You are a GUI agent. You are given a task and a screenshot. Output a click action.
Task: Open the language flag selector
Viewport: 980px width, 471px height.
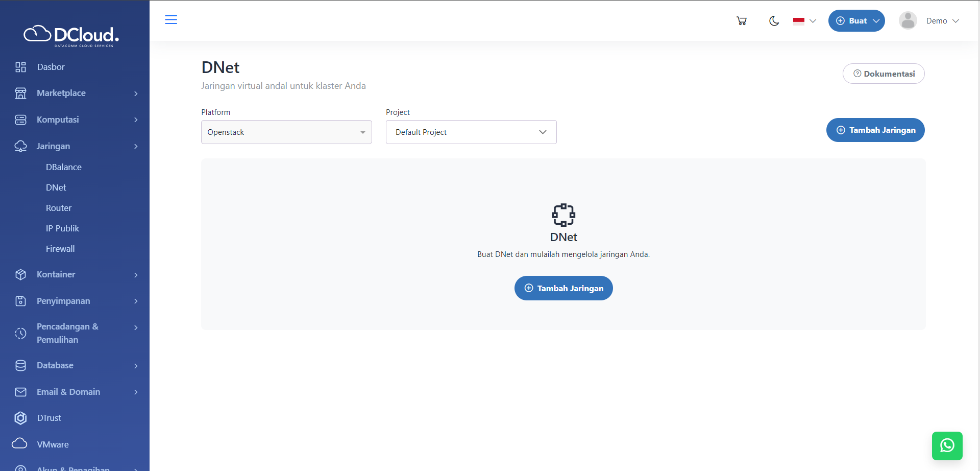click(x=804, y=21)
